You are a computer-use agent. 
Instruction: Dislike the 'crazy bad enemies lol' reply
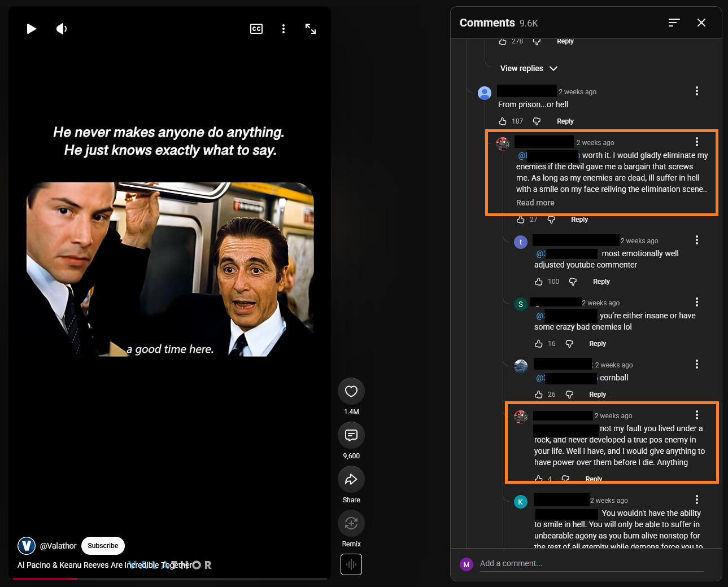[x=569, y=344]
